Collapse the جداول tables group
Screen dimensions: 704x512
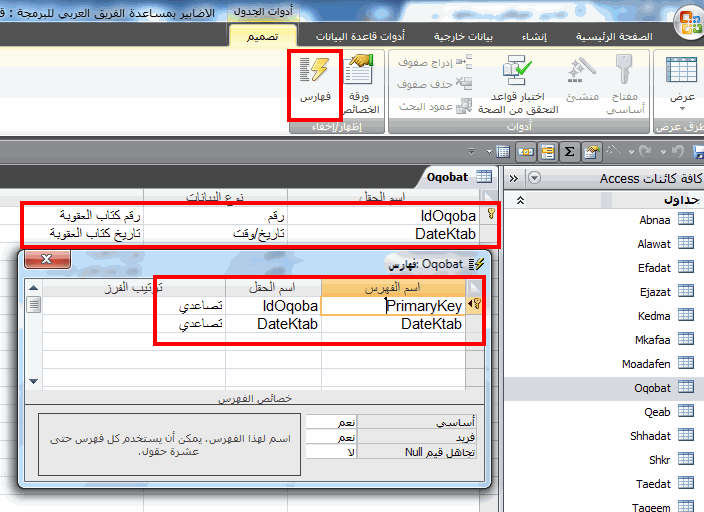[520, 200]
